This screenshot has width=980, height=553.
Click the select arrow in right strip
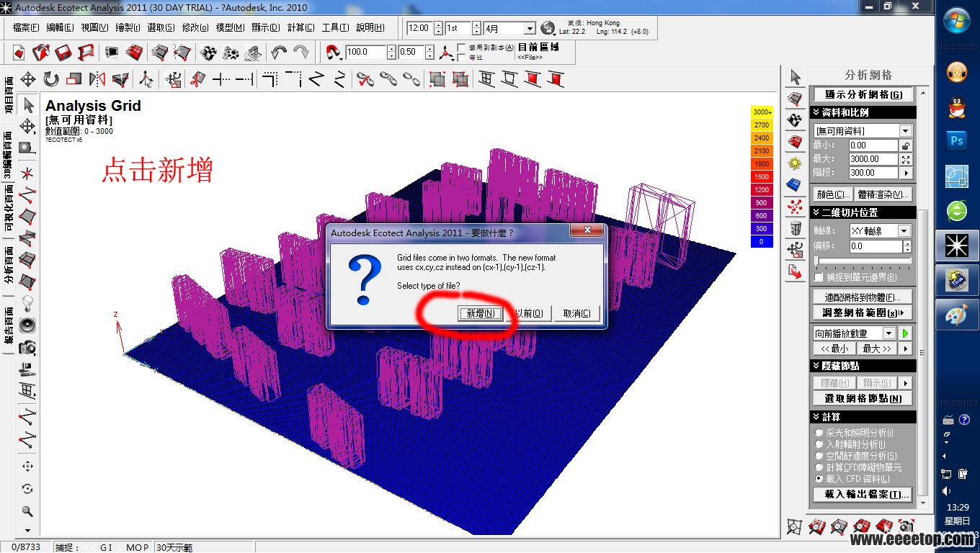795,76
